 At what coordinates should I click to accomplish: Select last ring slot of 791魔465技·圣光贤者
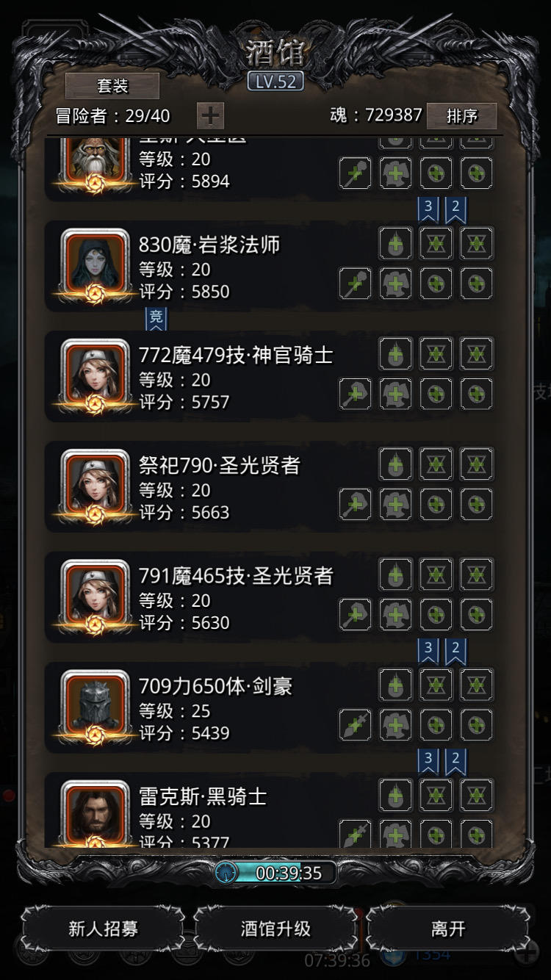pos(476,614)
